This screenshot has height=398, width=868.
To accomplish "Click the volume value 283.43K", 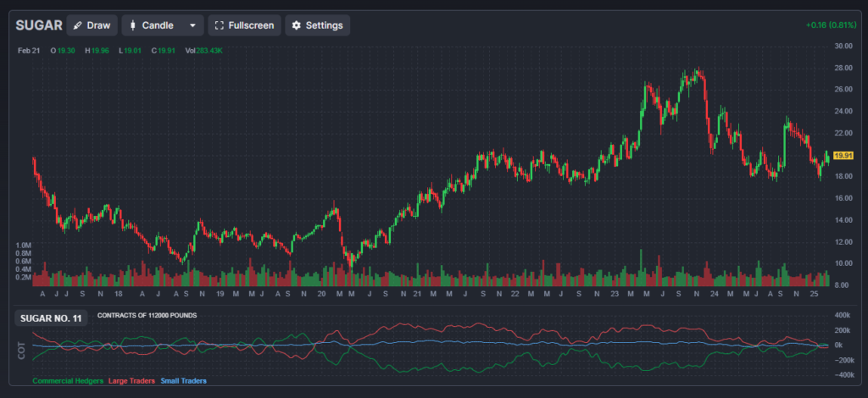I will [209, 51].
